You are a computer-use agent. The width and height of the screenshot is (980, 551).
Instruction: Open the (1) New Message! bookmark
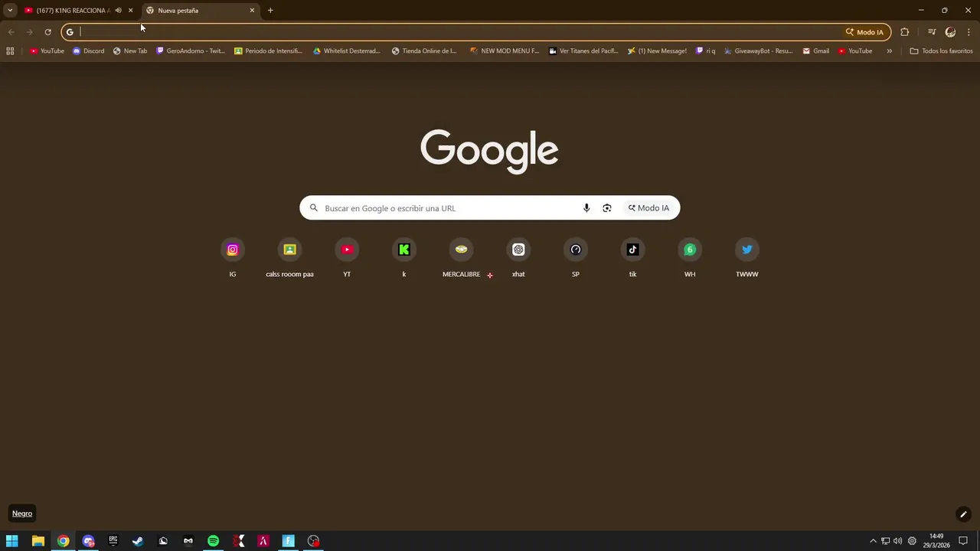coord(657,51)
